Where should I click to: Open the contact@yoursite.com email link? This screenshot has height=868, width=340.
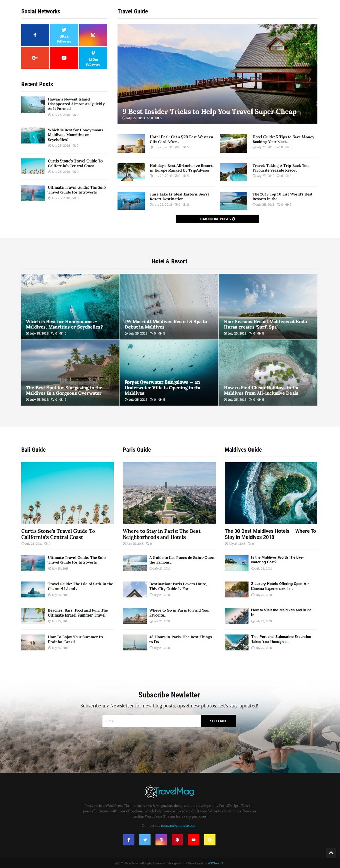[179, 826]
